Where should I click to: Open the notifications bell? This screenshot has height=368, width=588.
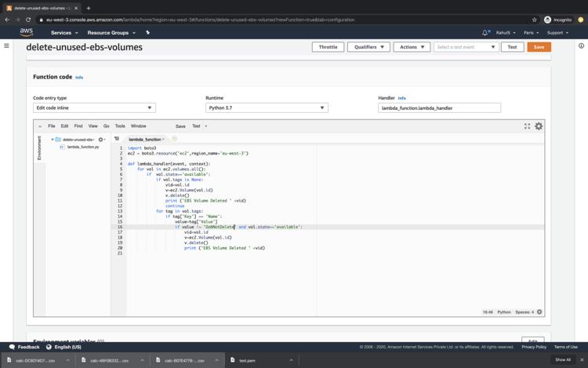pyautogui.click(x=485, y=33)
